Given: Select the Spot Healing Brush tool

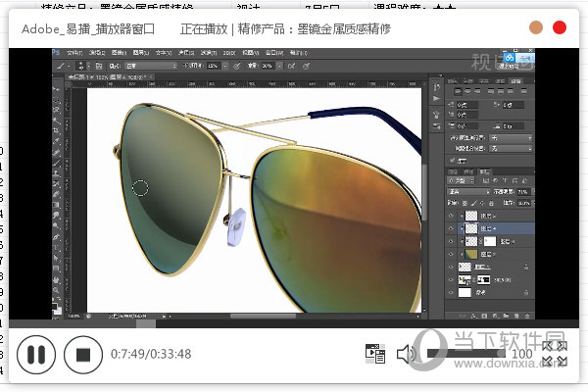Looking at the screenshot, I should pos(57,152).
